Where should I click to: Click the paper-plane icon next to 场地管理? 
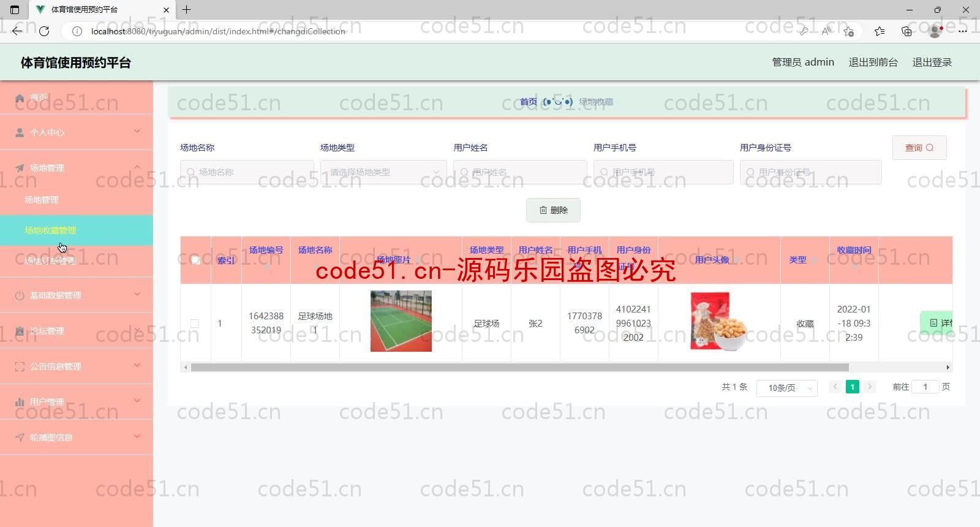pos(20,168)
